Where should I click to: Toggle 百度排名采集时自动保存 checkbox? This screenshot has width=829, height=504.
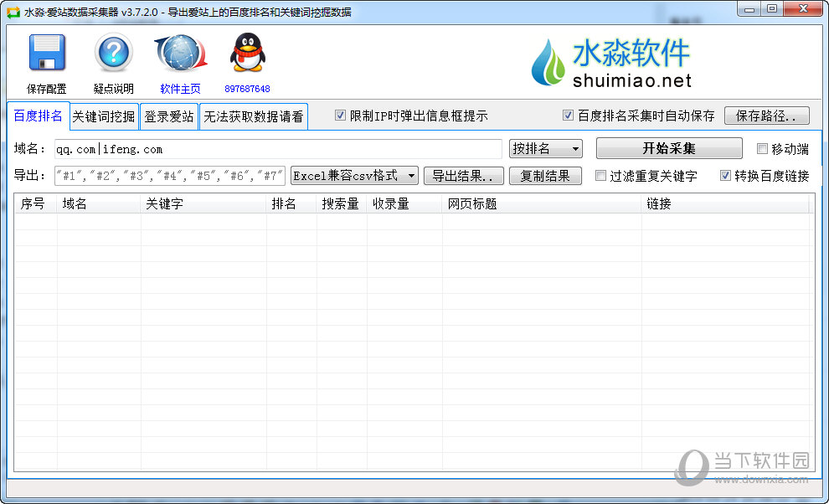tap(568, 116)
